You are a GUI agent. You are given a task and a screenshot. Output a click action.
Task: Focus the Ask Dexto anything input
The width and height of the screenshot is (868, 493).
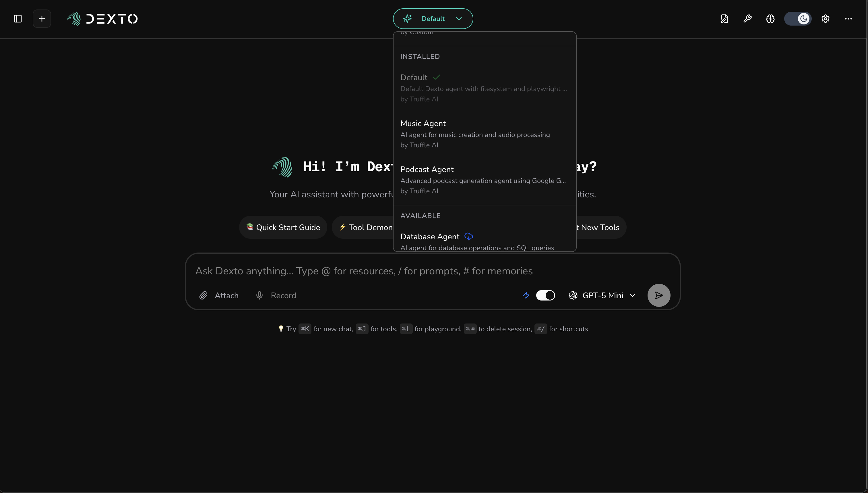(x=364, y=271)
